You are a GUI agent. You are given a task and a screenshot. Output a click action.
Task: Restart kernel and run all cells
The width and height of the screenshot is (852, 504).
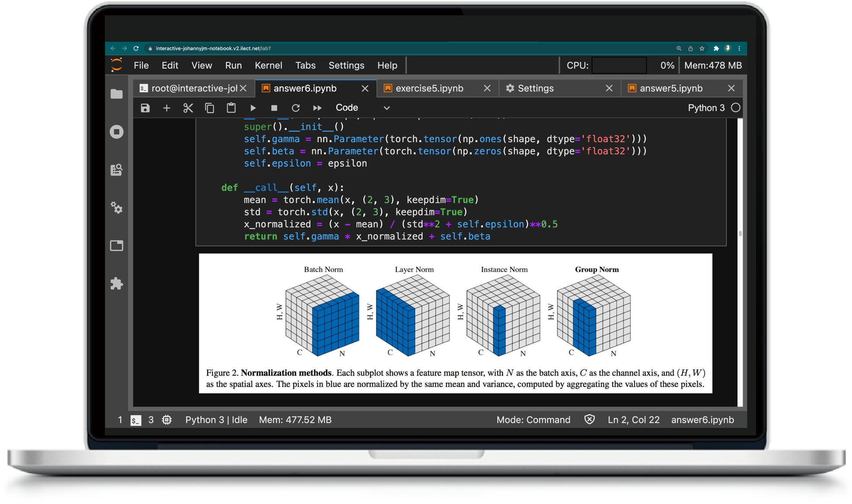click(x=317, y=108)
